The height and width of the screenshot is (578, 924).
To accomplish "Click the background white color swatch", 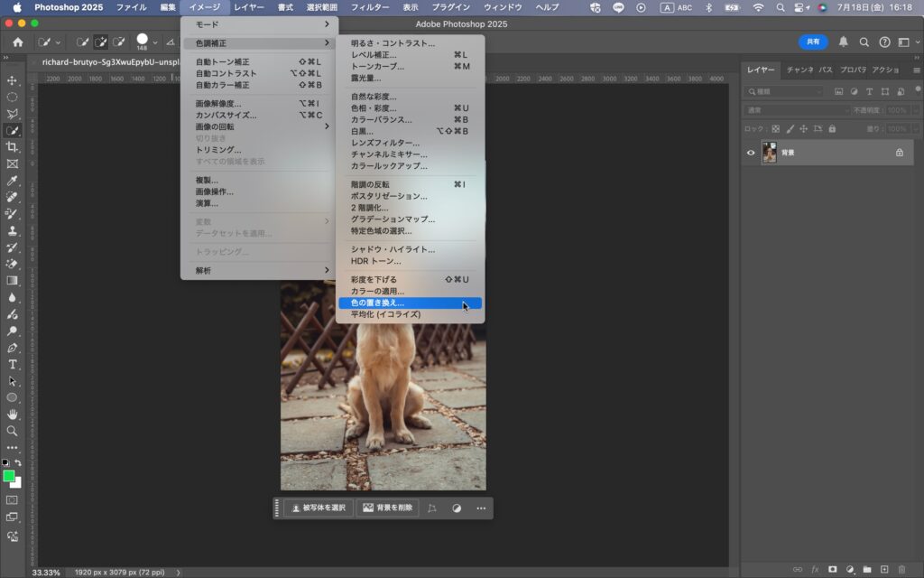I will pos(18,484).
